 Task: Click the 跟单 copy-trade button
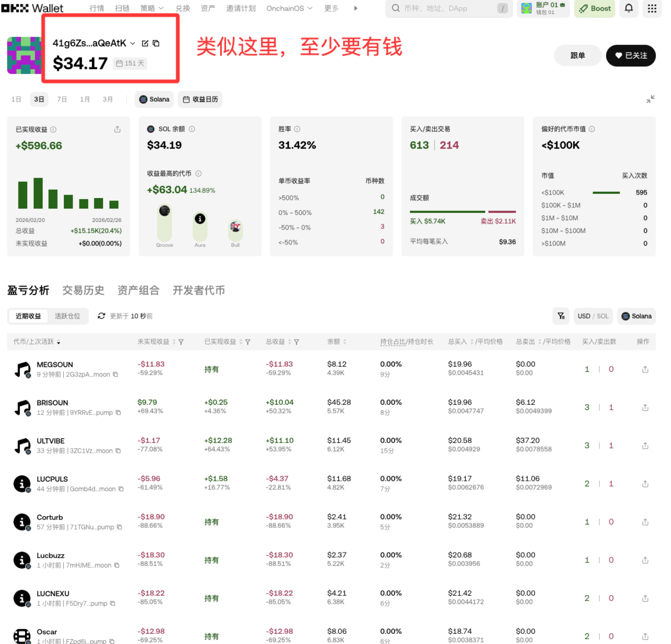pos(578,56)
